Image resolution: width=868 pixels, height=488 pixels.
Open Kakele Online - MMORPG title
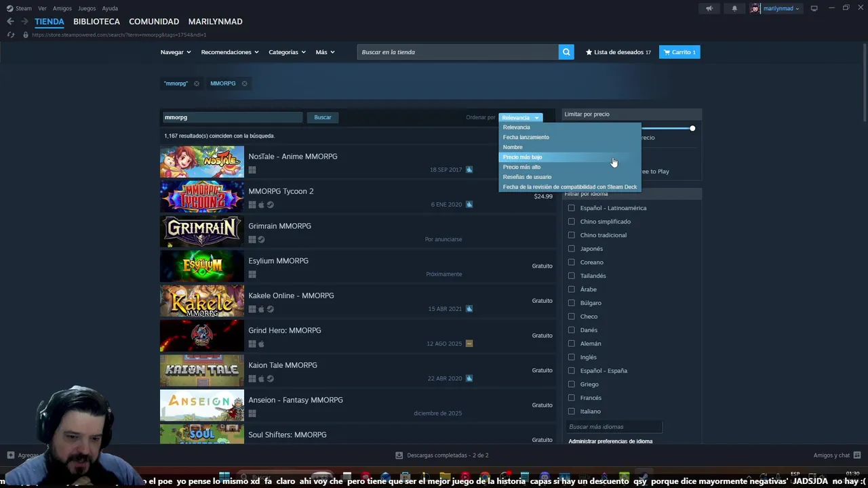(291, 296)
